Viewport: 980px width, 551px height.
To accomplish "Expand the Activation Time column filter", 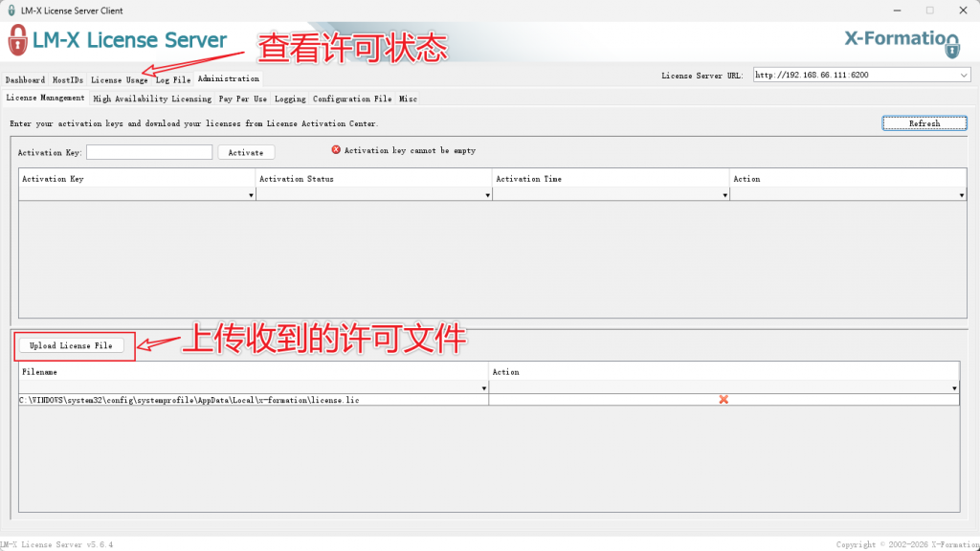I will (x=724, y=195).
